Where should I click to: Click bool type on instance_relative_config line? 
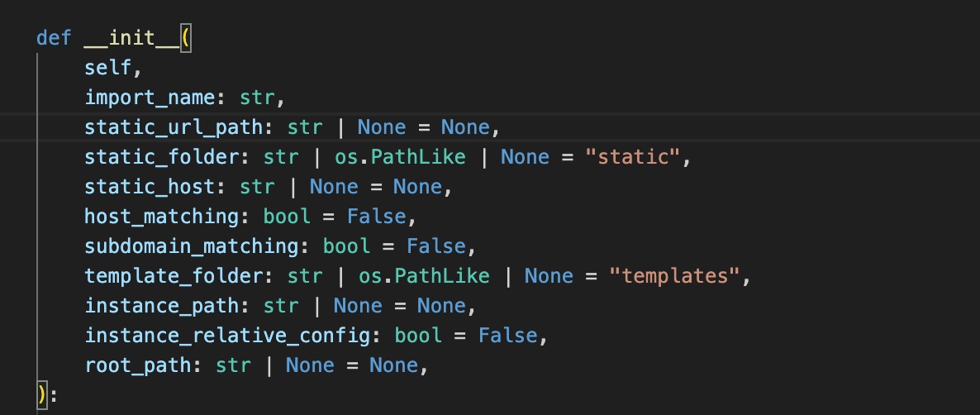pyautogui.click(x=418, y=336)
